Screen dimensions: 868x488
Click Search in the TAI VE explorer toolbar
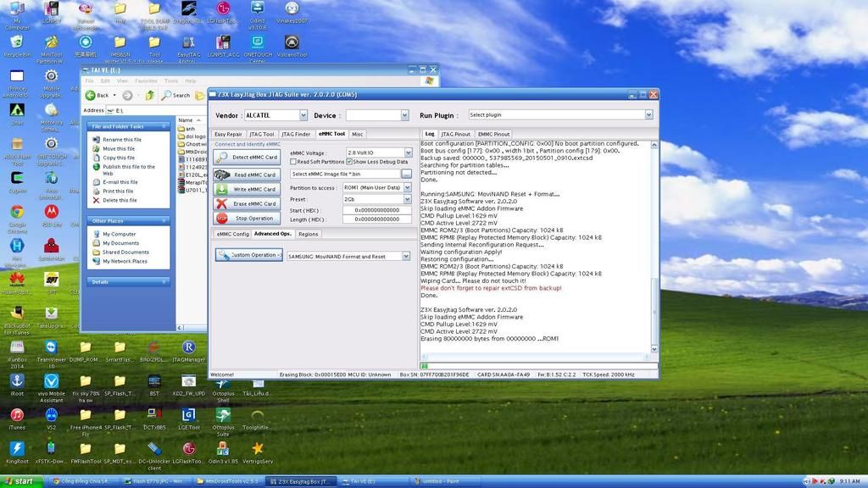pyautogui.click(x=175, y=95)
